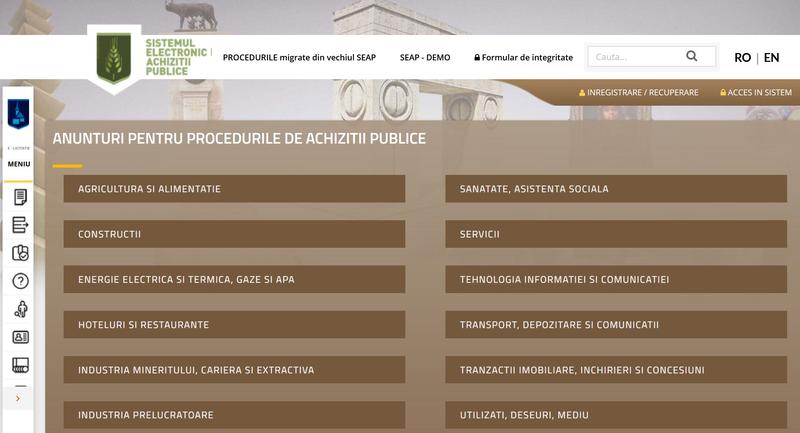Click the green wheat SEAP logo

pyautogui.click(x=113, y=57)
